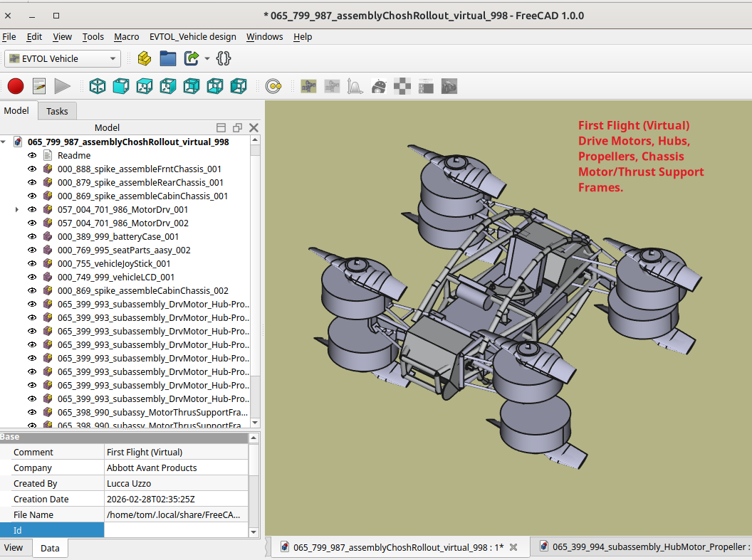Open the EVTOL_Vehicle design menu
Image resolution: width=752 pixels, height=560 pixels.
pos(192,36)
